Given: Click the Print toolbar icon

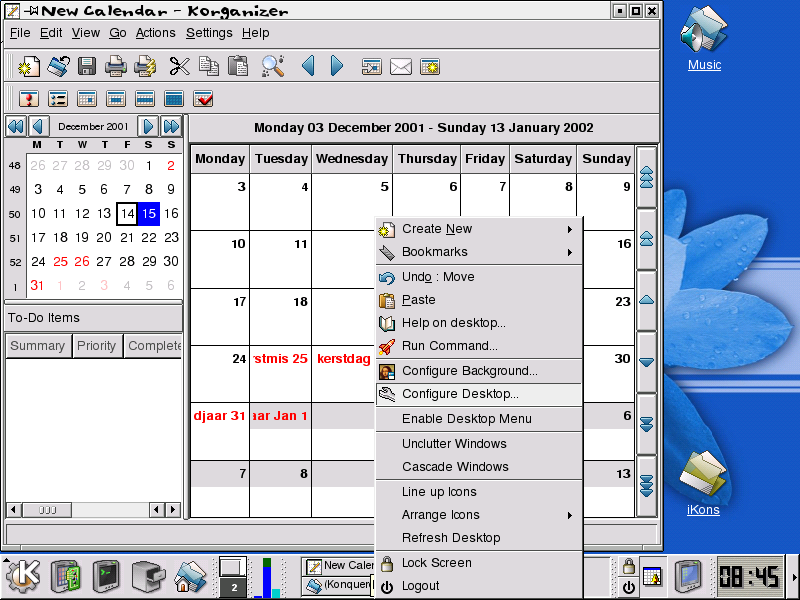Looking at the screenshot, I should 116,66.
